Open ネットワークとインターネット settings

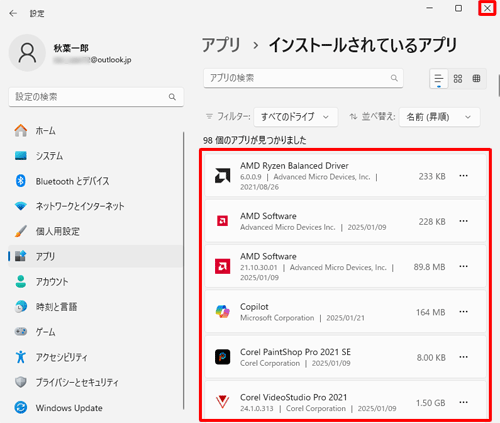coord(95,206)
